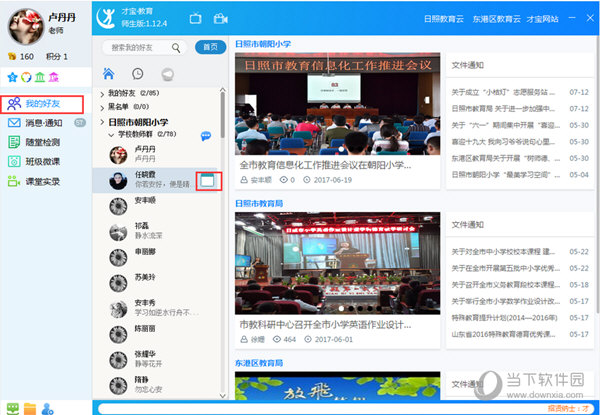600x415 pixels.
Task: Click the 教育局 lecture hall banner image
Action: pos(338,263)
